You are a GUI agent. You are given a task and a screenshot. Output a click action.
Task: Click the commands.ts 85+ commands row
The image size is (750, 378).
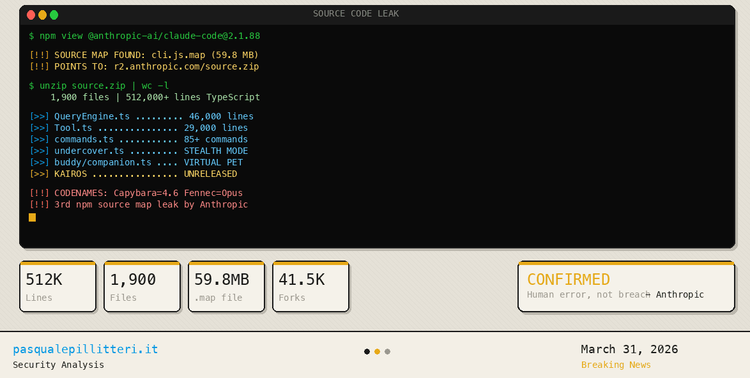coord(139,139)
